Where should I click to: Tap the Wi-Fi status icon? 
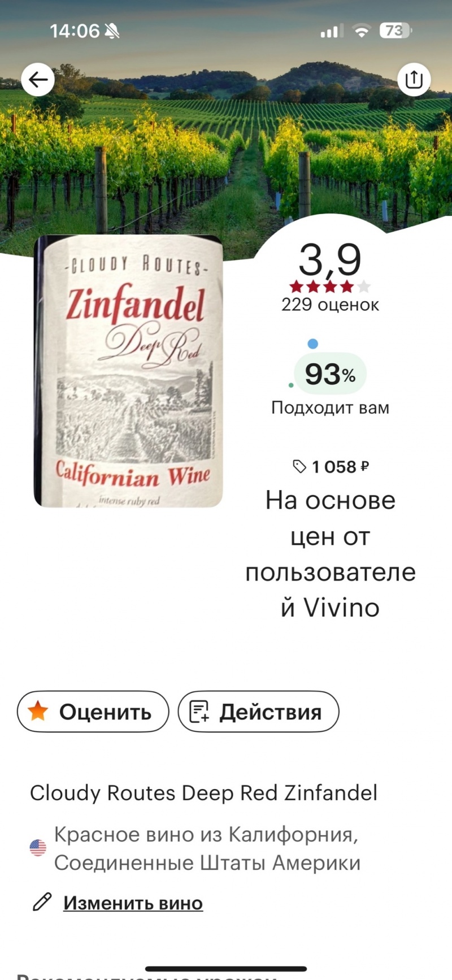361,31
